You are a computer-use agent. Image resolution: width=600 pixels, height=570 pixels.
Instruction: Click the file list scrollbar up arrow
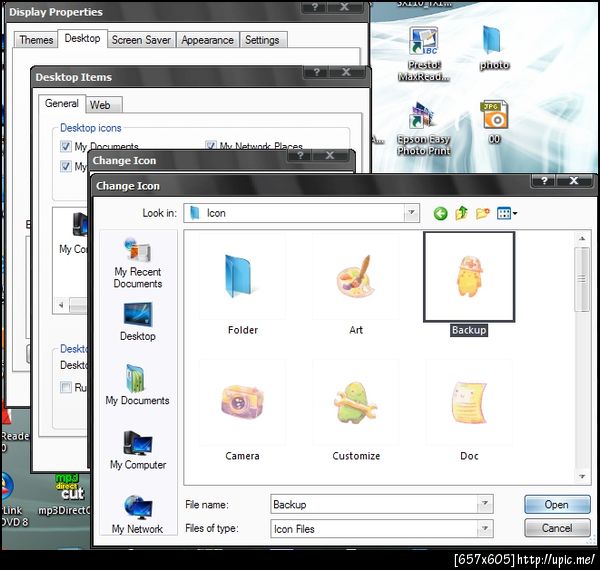[x=582, y=239]
